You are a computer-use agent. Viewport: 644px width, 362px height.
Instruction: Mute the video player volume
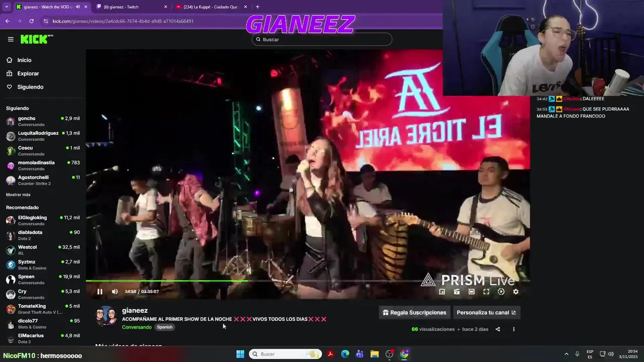[115, 292]
